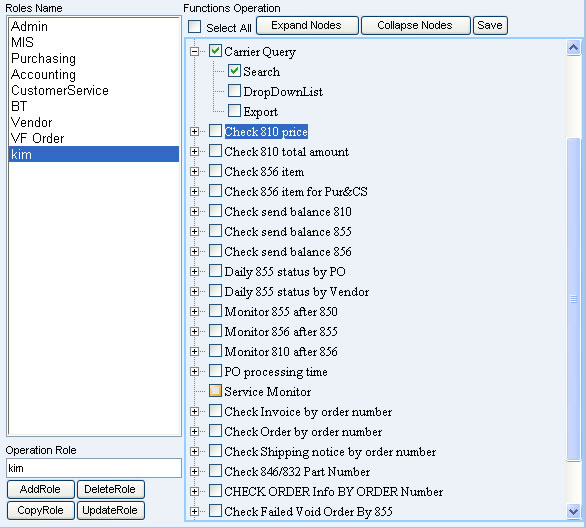This screenshot has height=528, width=586.
Task: Select the Vendor role
Action: pos(93,122)
